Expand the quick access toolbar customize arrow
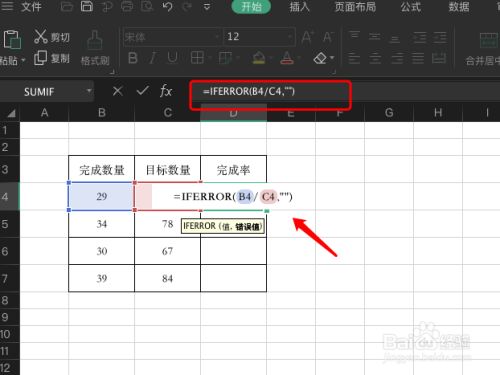This screenshot has width=500, height=375. click(207, 7)
